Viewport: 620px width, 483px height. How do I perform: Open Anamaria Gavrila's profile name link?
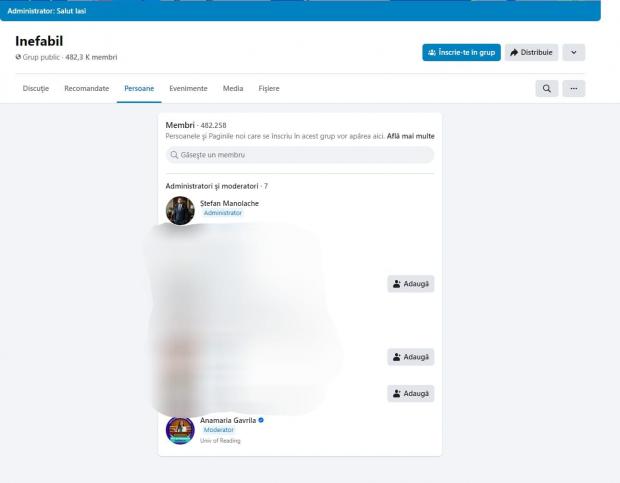click(228, 420)
